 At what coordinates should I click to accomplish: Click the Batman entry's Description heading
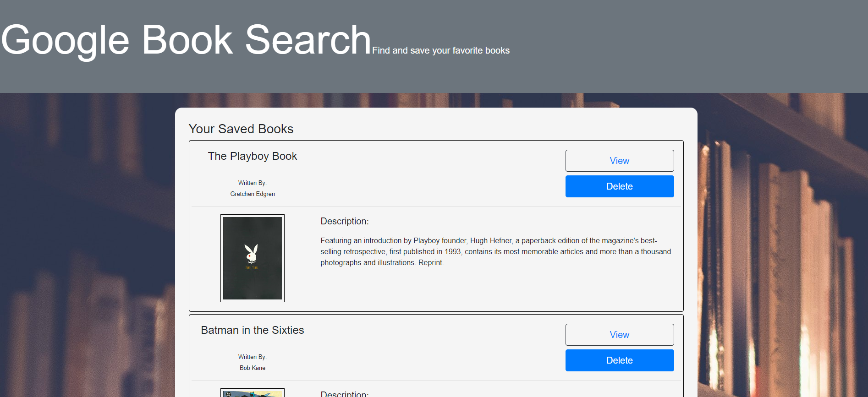coord(344,393)
